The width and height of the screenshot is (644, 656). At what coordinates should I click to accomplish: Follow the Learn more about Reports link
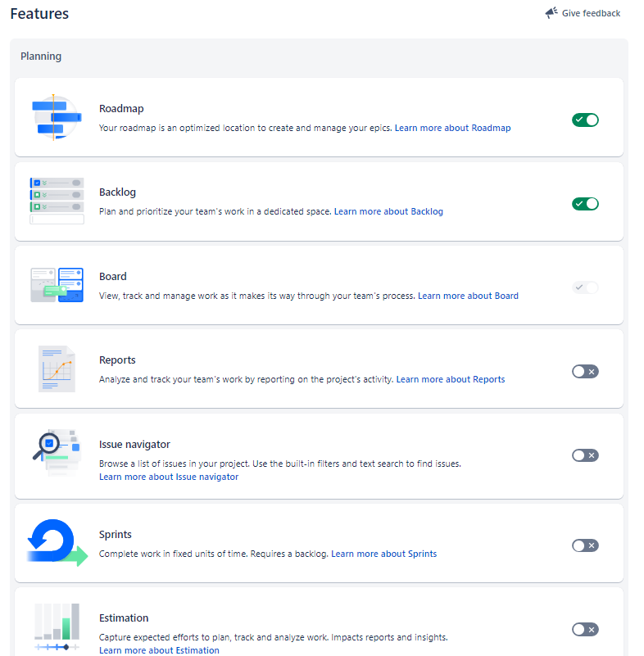pyautogui.click(x=451, y=379)
